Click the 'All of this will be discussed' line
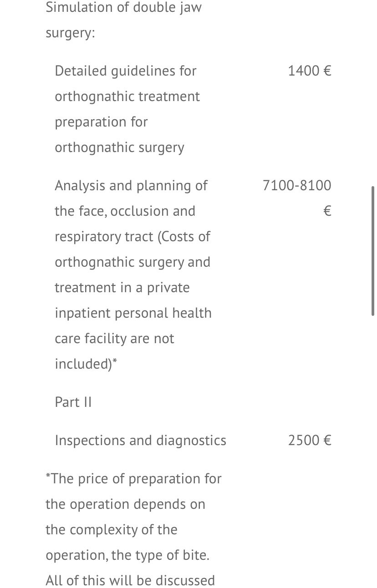Viewport: 377px width, 588px height. click(x=130, y=581)
